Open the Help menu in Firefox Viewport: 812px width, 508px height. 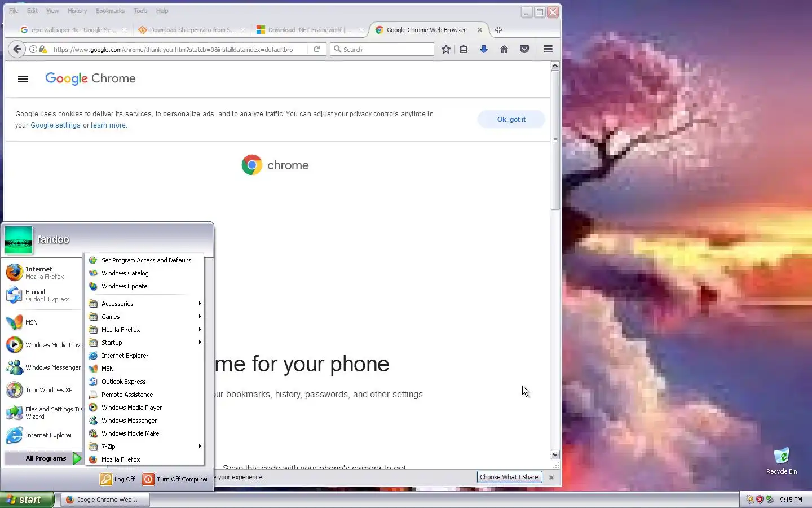pos(162,11)
